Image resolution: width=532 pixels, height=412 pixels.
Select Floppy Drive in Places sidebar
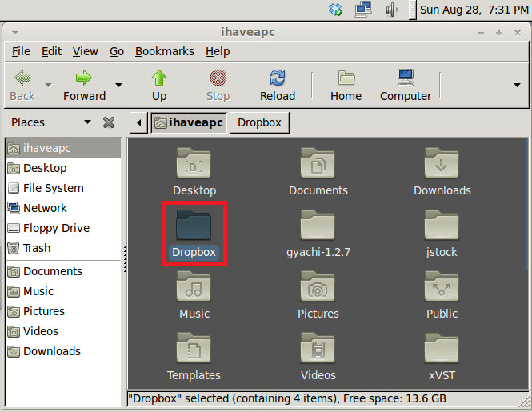63,228
